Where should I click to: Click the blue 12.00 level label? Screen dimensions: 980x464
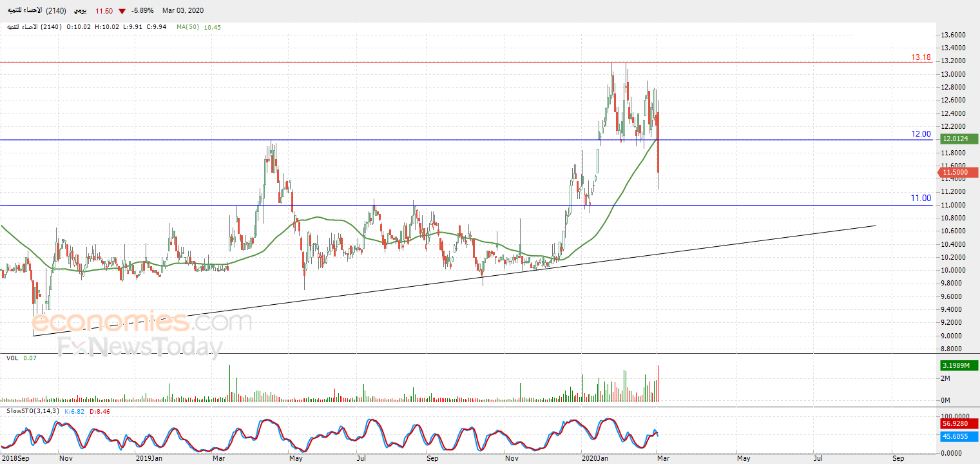coord(921,134)
